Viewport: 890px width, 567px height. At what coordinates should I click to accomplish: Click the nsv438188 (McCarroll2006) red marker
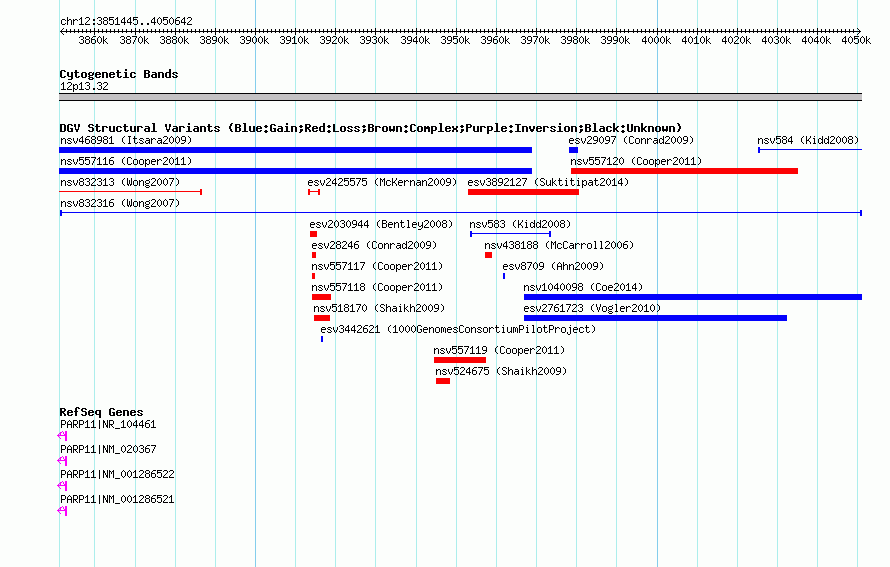[x=488, y=255]
